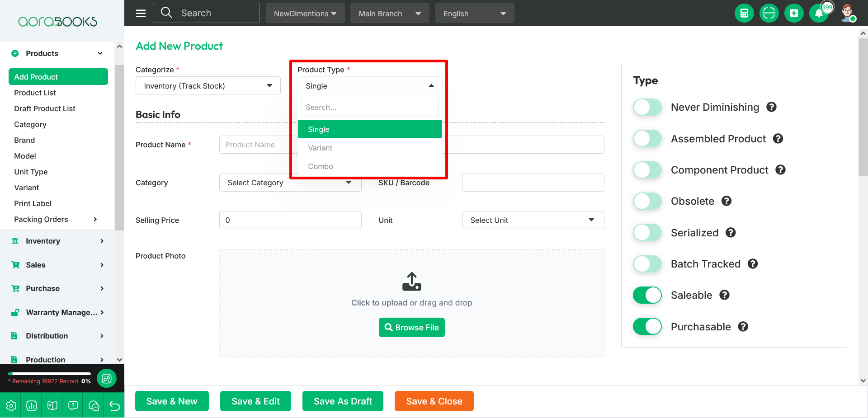Click the AoraBooks logo
The width and height of the screenshot is (868, 418).
(x=57, y=21)
